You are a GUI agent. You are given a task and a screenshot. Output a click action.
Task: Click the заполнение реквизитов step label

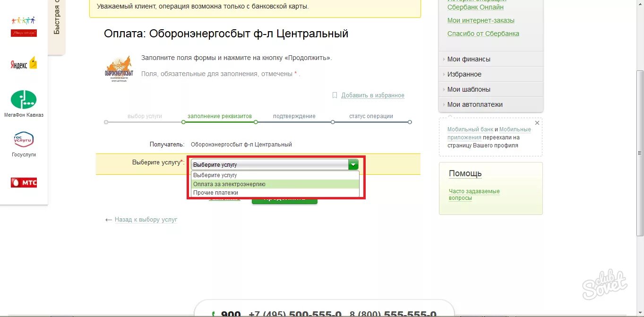pyautogui.click(x=220, y=116)
